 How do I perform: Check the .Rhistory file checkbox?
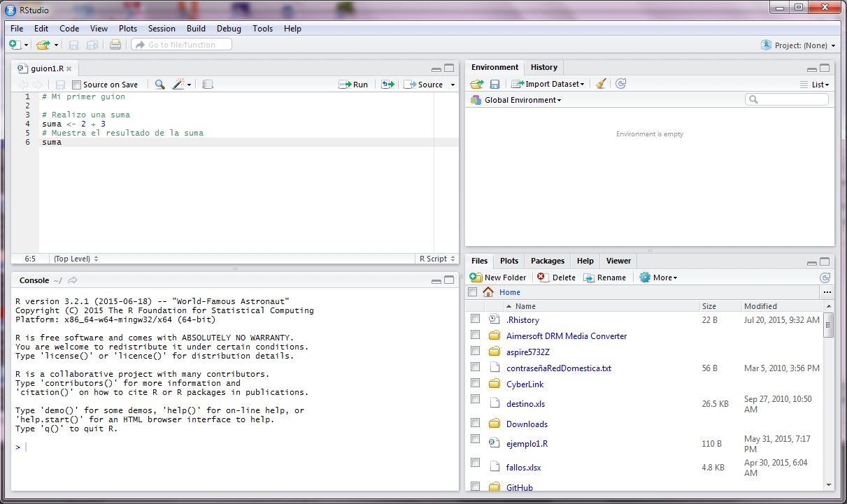point(475,319)
